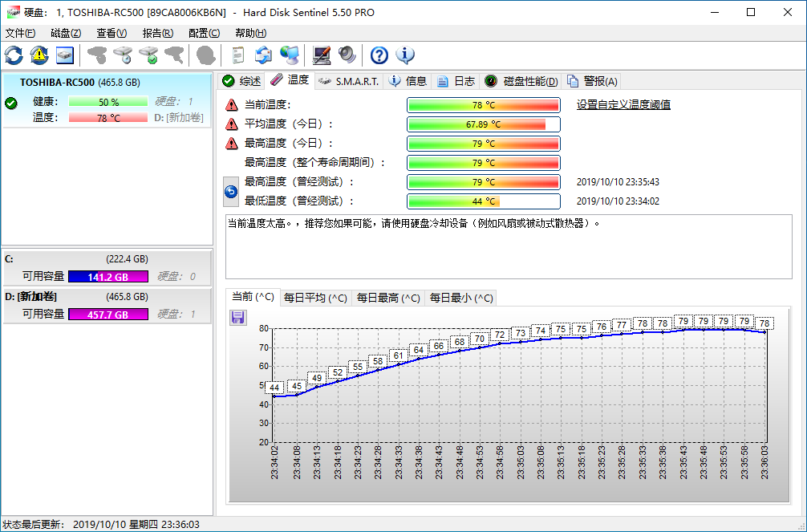Open the report notepad toolbar icon
The height and width of the screenshot is (532, 807).
click(237, 55)
